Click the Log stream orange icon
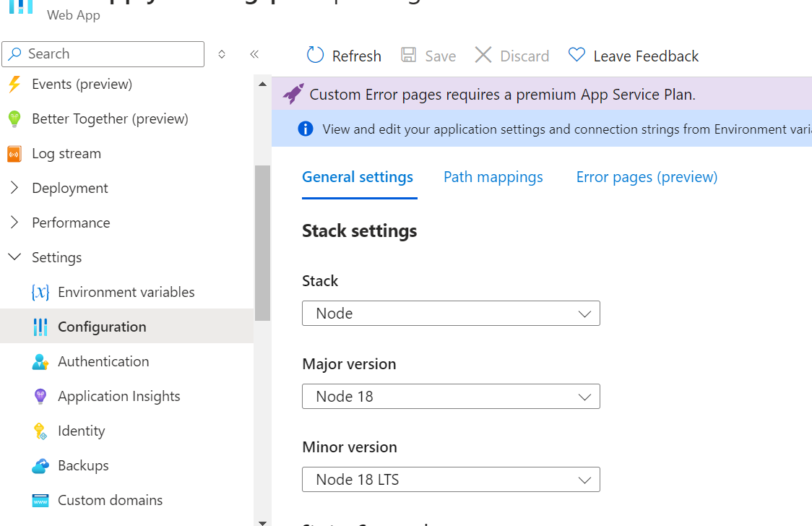This screenshot has height=526, width=812. tap(14, 154)
